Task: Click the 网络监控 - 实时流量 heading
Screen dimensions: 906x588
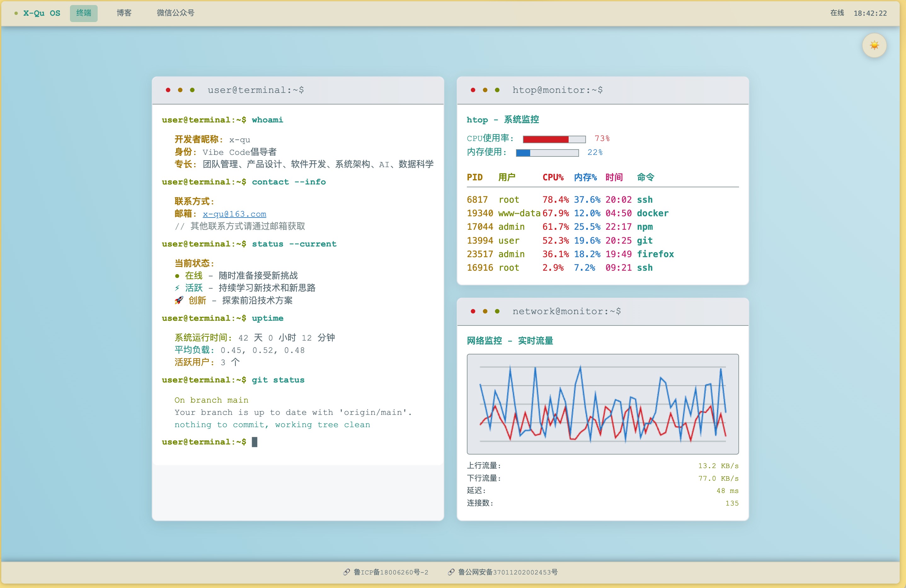Action: tap(510, 341)
